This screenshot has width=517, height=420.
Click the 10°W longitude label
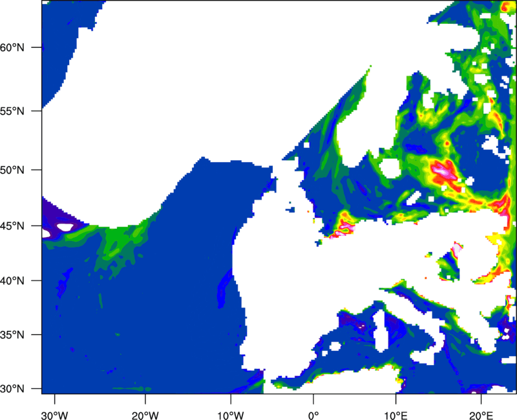tap(231, 415)
